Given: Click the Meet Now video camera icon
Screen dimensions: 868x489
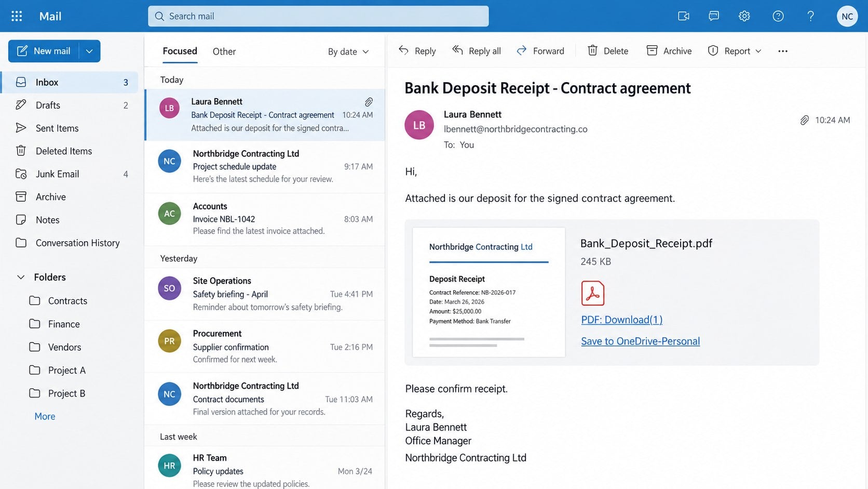Looking at the screenshot, I should [x=684, y=16].
